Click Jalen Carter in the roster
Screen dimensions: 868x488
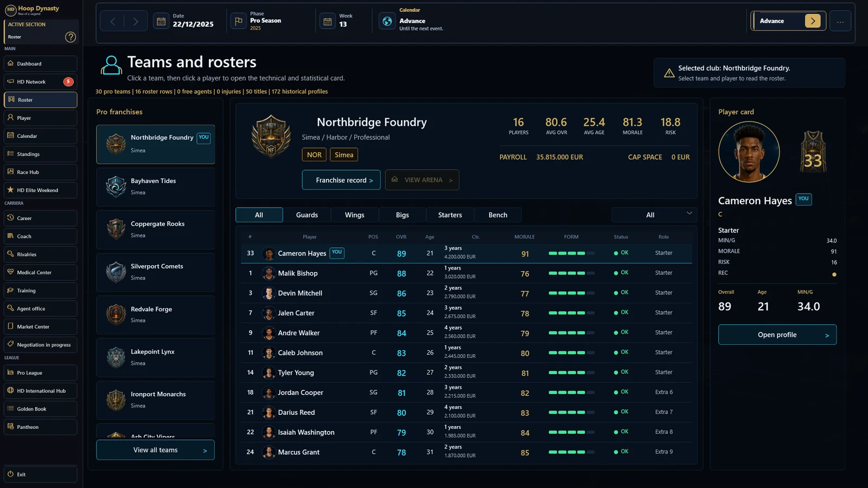pyautogui.click(x=467, y=313)
